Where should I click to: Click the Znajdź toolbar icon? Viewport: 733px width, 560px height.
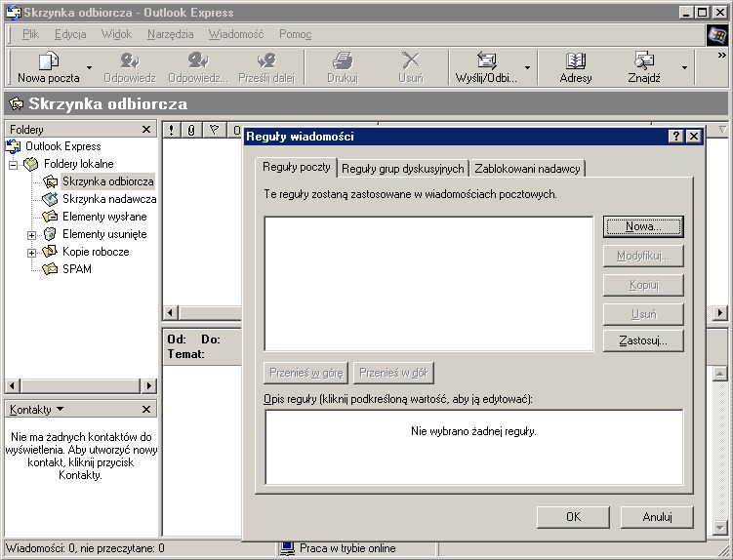[x=644, y=61]
